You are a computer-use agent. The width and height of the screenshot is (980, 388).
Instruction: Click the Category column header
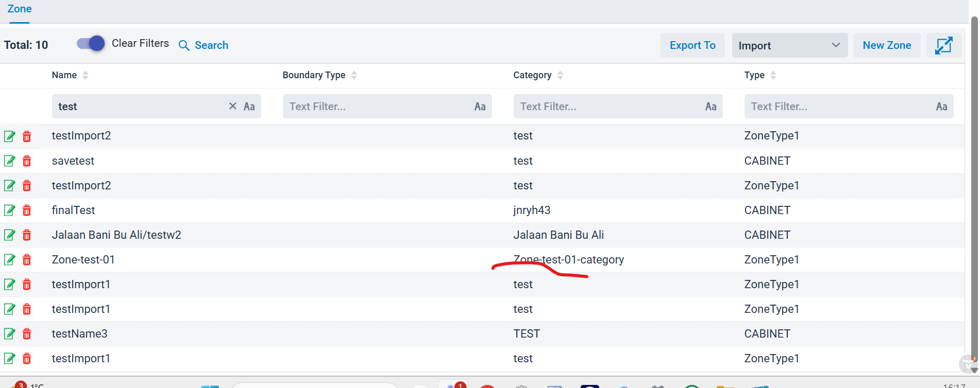point(532,75)
